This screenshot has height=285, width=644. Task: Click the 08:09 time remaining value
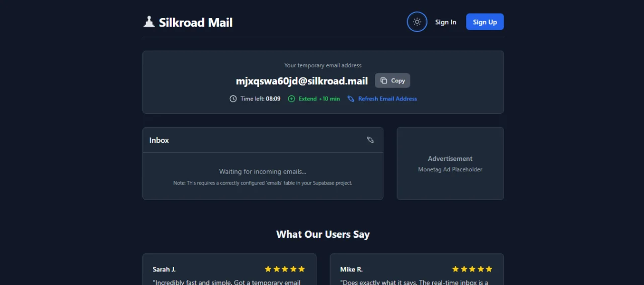(273, 99)
